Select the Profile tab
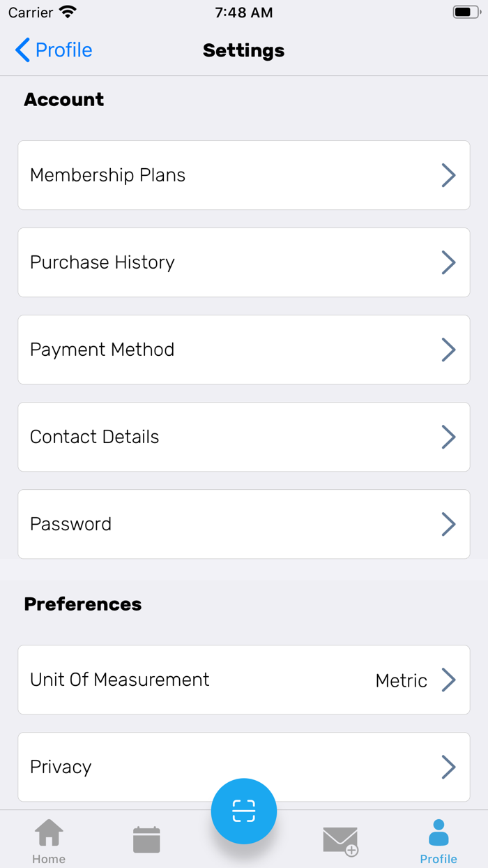The image size is (488, 868). pyautogui.click(x=439, y=841)
